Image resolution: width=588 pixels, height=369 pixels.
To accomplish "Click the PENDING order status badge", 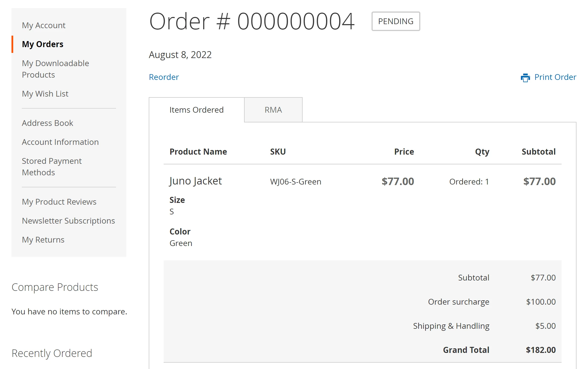I will pos(396,21).
